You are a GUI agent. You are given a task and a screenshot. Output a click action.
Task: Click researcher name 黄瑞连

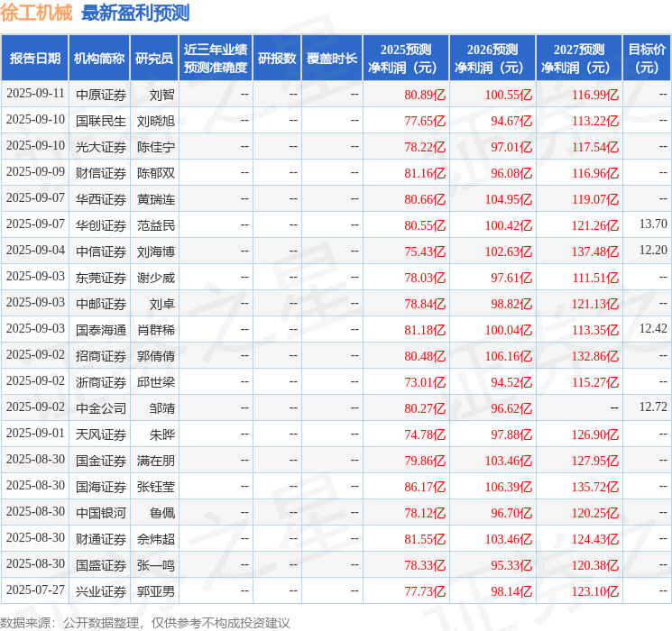(x=156, y=199)
